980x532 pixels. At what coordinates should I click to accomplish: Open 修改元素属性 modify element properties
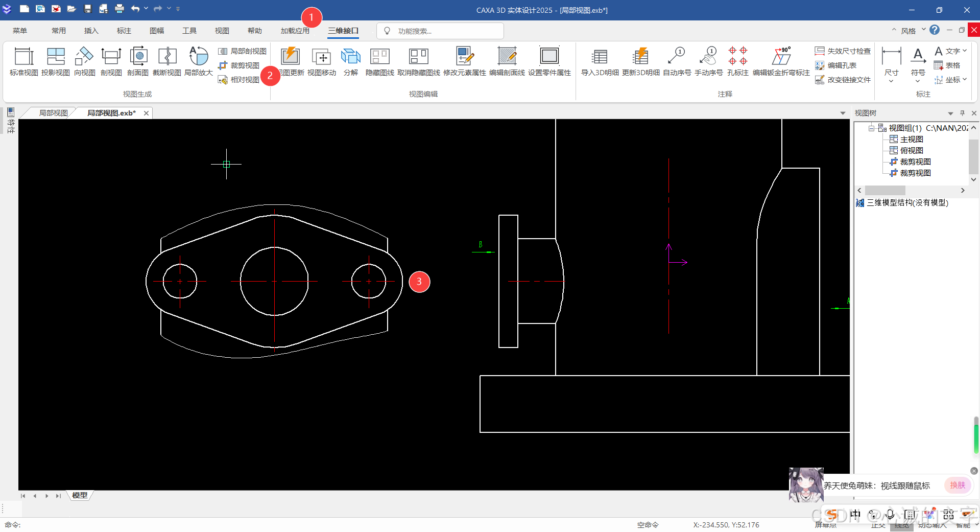(465, 61)
